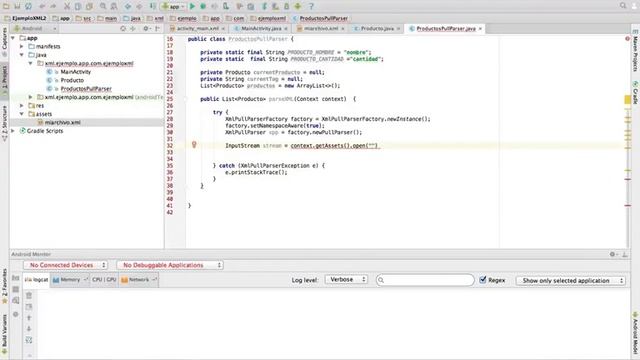Click the collapse all icon in Project panel
This screenshot has height=360, width=640.
(133, 29)
